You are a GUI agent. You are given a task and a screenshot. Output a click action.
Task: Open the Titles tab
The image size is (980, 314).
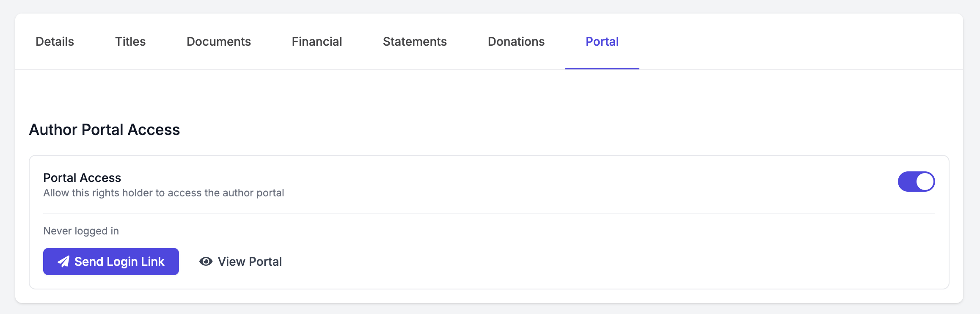(x=130, y=41)
